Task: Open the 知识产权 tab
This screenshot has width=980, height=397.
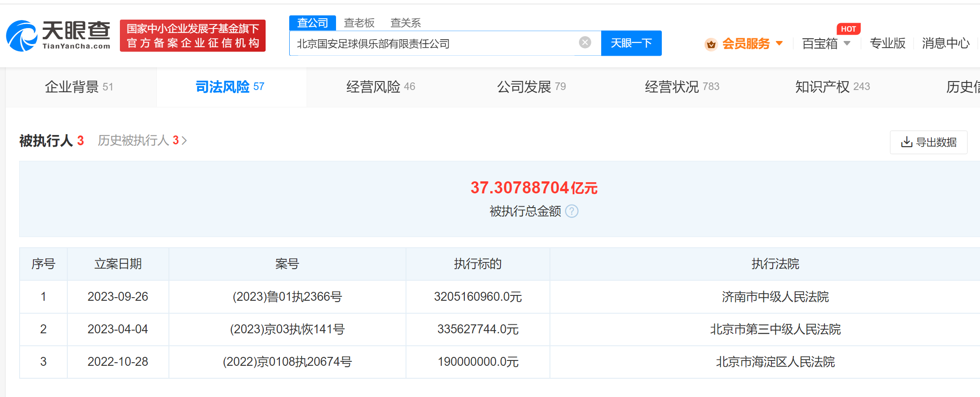Action: 832,86
